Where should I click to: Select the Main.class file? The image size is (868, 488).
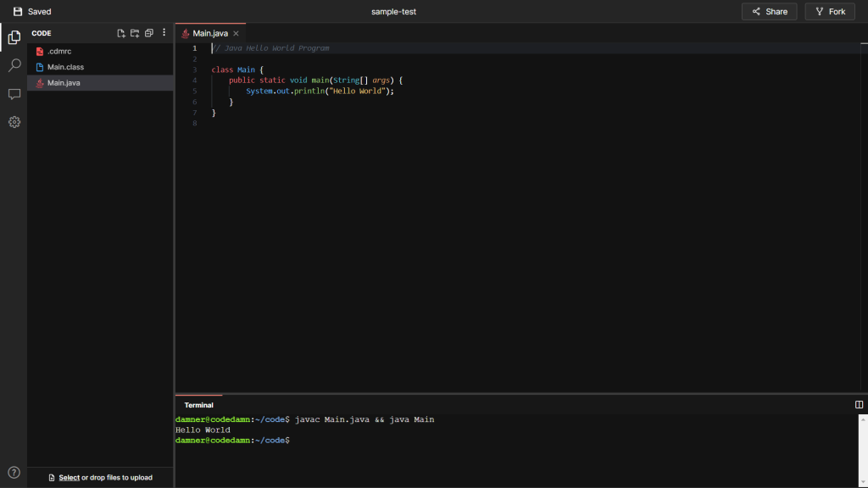[x=100, y=67]
